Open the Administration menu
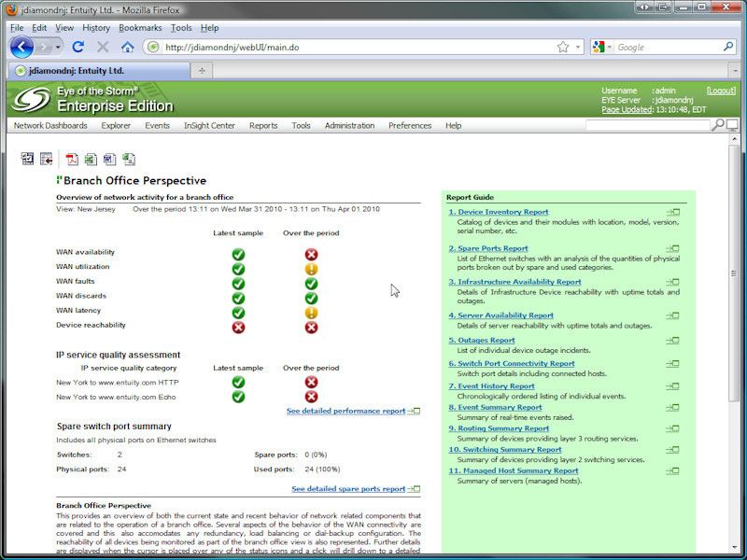The image size is (747, 560). [349, 125]
